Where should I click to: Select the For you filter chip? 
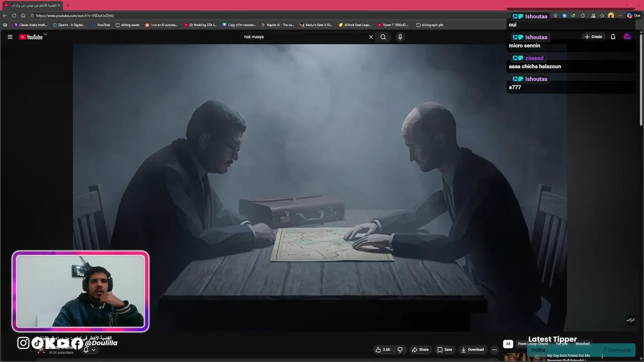point(561,344)
